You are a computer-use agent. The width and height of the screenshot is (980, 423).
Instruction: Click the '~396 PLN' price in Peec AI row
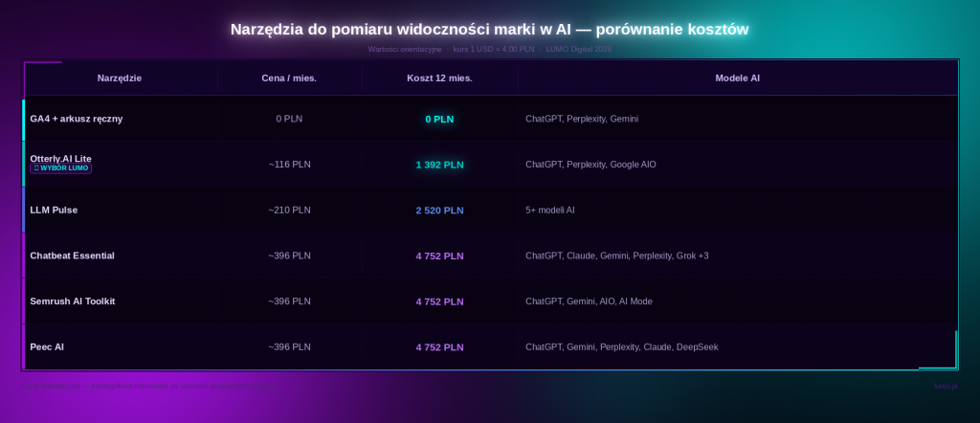click(x=289, y=346)
